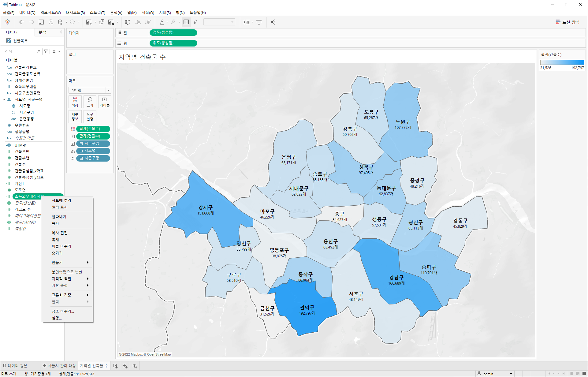This screenshot has height=377, width=588.
Task: Open the 서울시 관리 대상 sheet tab
Action: pos(59,366)
